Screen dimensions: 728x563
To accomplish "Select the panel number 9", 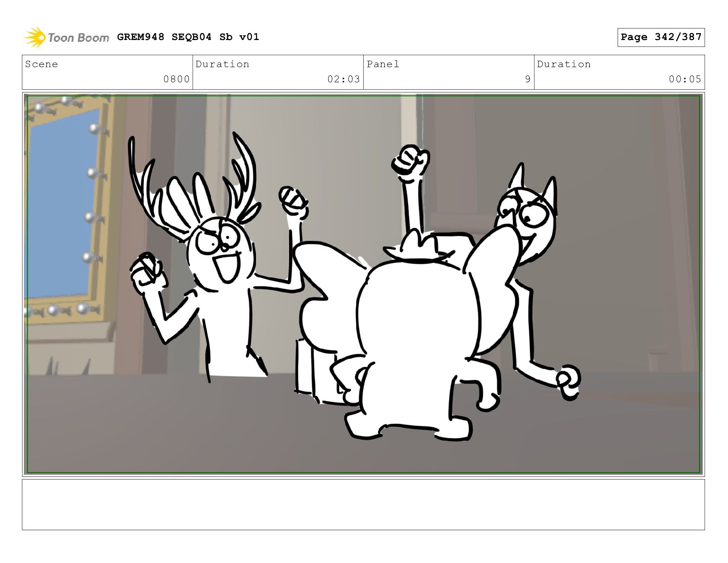I will tap(528, 79).
